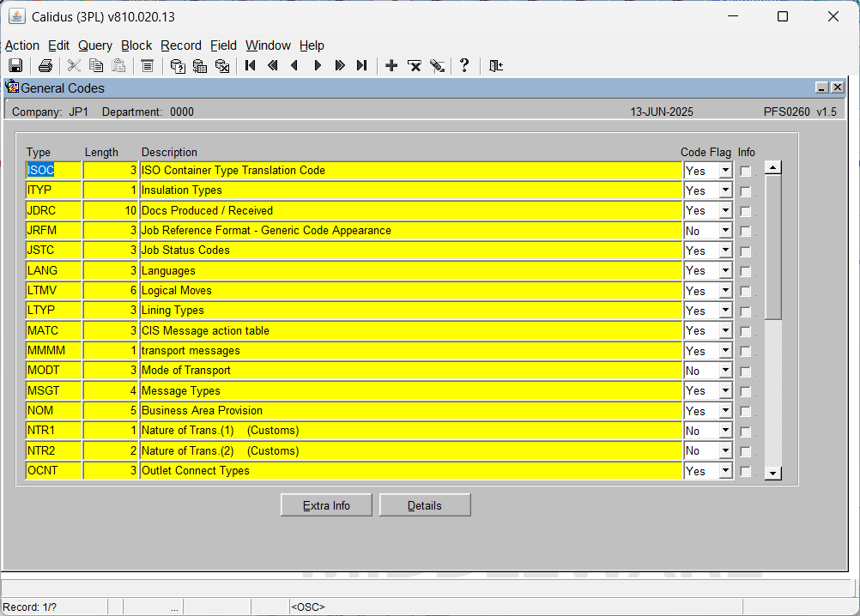Tick the Info checkbox for JDRC
This screenshot has height=616, width=860.
click(x=745, y=211)
